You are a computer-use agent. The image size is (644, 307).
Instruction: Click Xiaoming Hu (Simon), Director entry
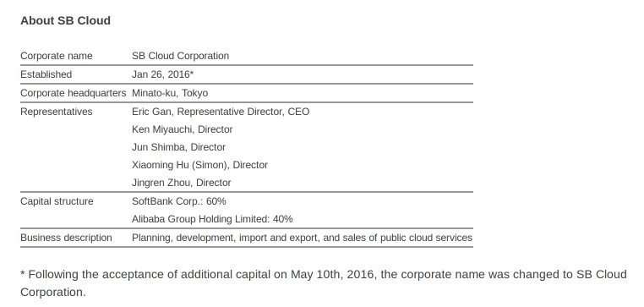199,165
